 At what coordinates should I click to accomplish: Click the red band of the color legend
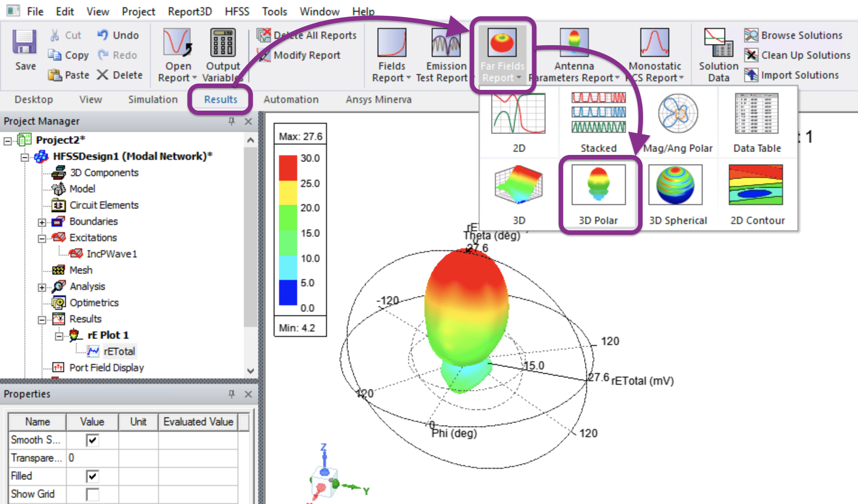tap(288, 168)
